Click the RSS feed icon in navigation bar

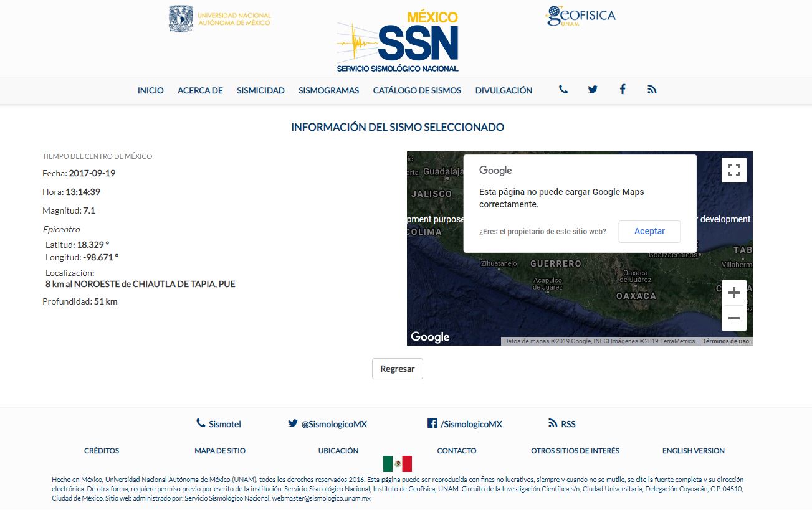pos(652,90)
